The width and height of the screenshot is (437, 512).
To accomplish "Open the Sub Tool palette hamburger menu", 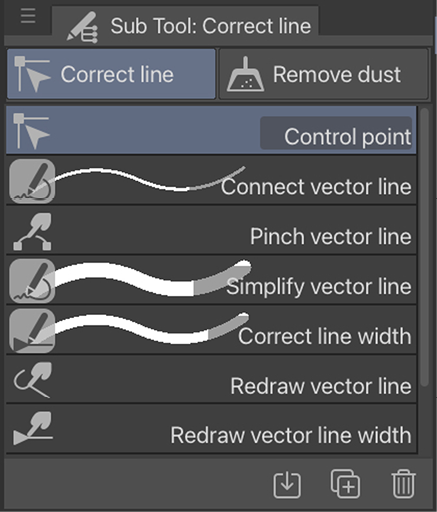I will pyautogui.click(x=28, y=16).
